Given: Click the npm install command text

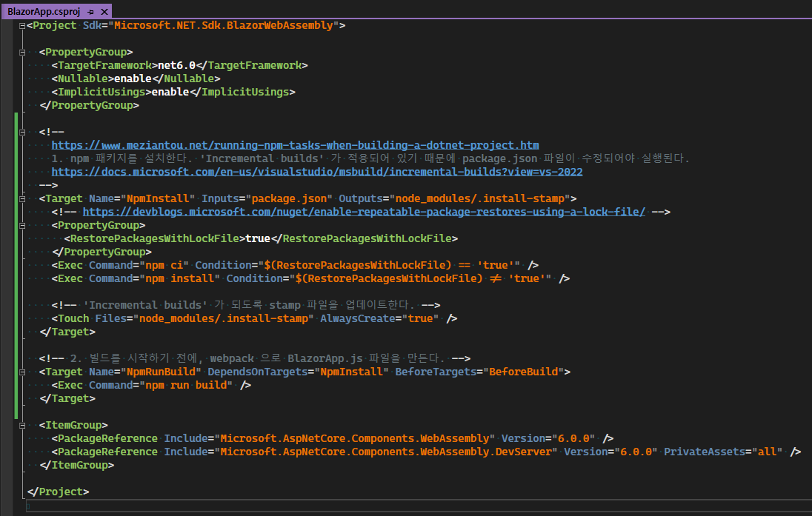Looking at the screenshot, I should tap(180, 278).
